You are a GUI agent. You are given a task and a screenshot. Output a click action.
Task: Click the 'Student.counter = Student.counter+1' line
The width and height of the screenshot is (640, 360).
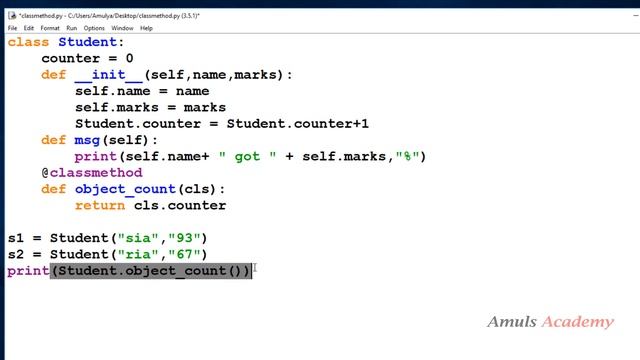(x=222, y=124)
